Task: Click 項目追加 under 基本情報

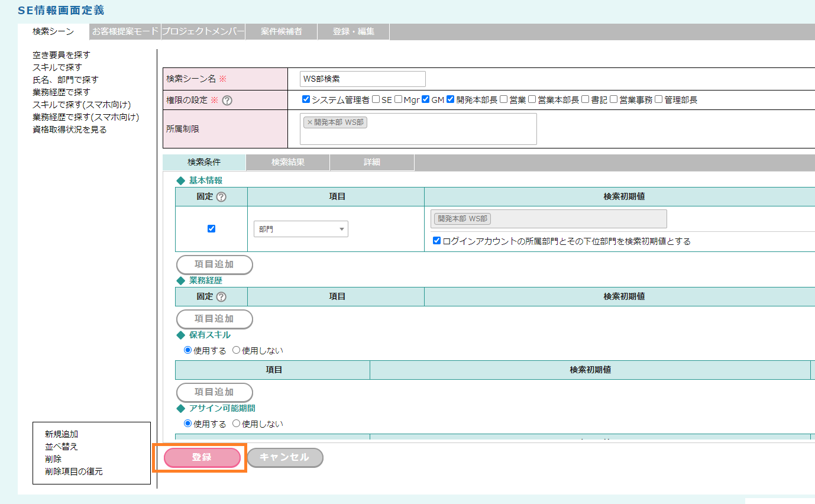Action: (x=214, y=264)
